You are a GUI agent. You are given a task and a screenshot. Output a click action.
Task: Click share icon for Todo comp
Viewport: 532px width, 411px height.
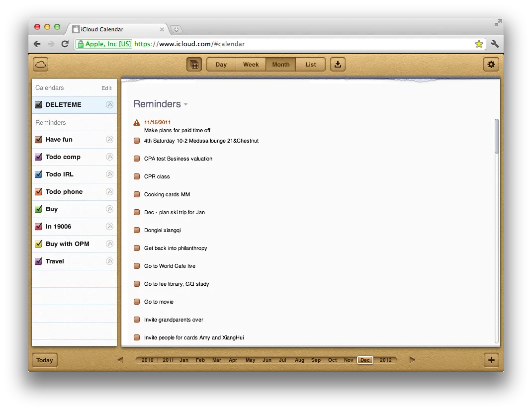109,157
